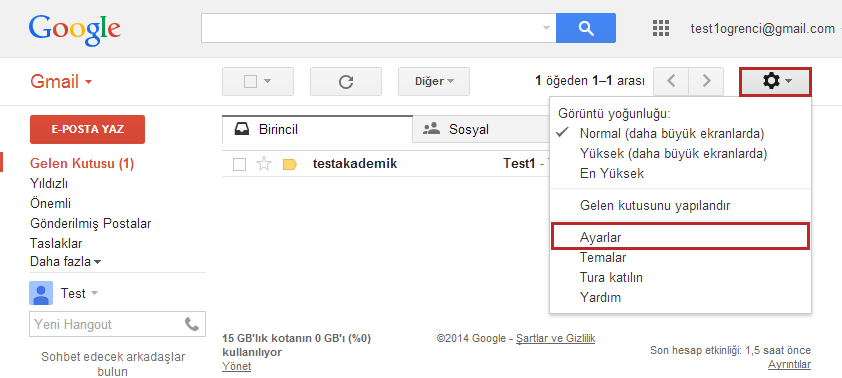This screenshot has width=842, height=378.
Task: Open Gelen Kutusu (1) folder
Action: (x=82, y=164)
